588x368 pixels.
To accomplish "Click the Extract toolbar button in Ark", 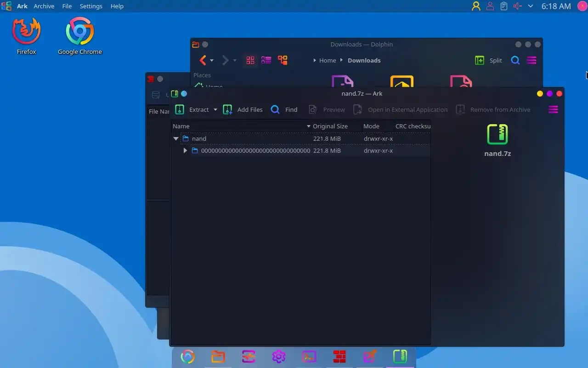I will [x=192, y=109].
